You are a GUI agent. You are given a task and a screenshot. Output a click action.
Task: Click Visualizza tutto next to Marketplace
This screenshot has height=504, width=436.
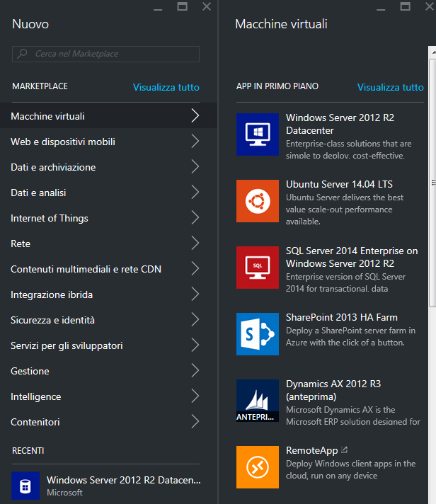[x=166, y=87]
